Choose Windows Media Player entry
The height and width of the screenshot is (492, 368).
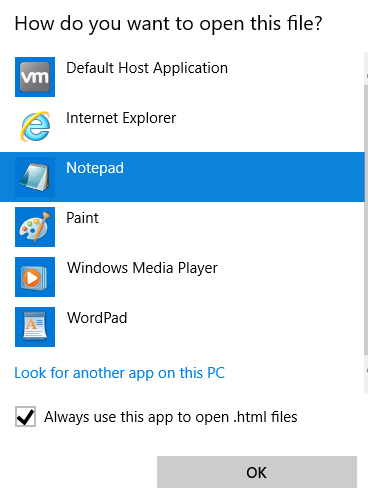click(182, 277)
